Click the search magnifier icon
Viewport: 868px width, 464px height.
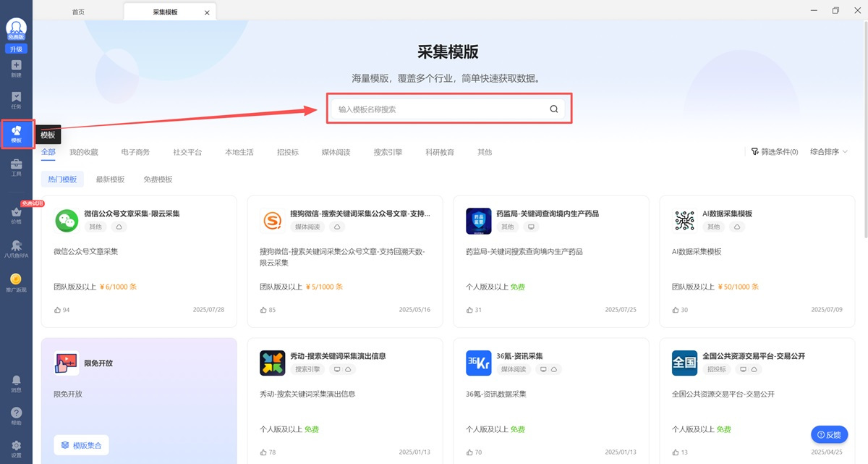(x=554, y=109)
